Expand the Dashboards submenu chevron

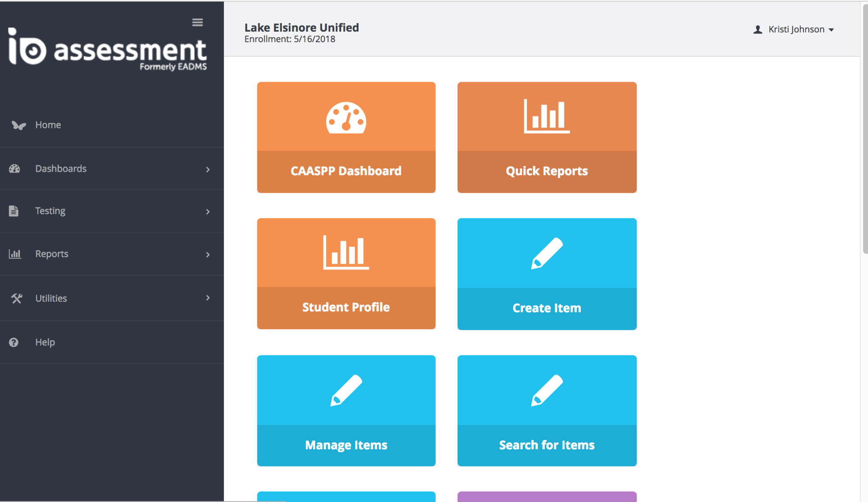click(x=208, y=169)
